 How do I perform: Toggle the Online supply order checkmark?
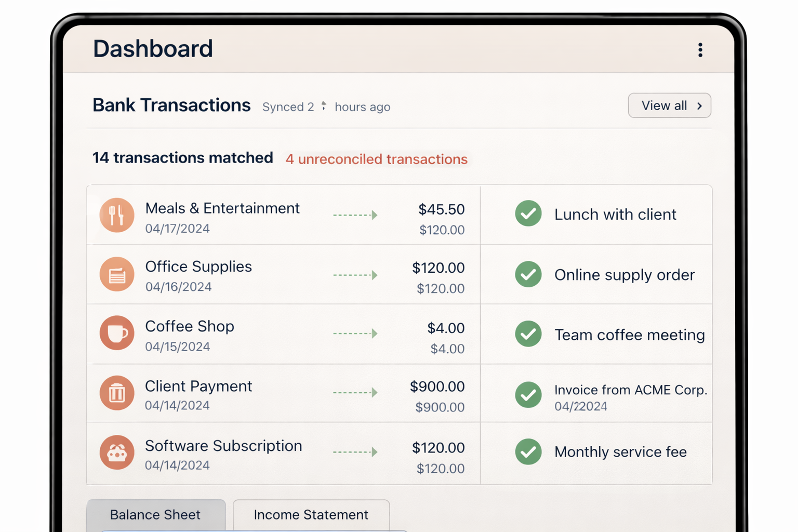click(x=528, y=274)
